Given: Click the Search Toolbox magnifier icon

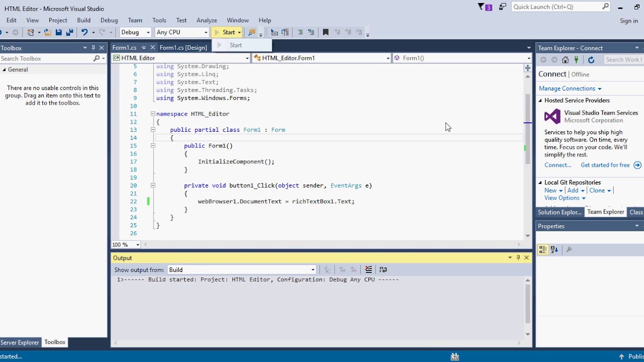Looking at the screenshot, I should [97, 59].
